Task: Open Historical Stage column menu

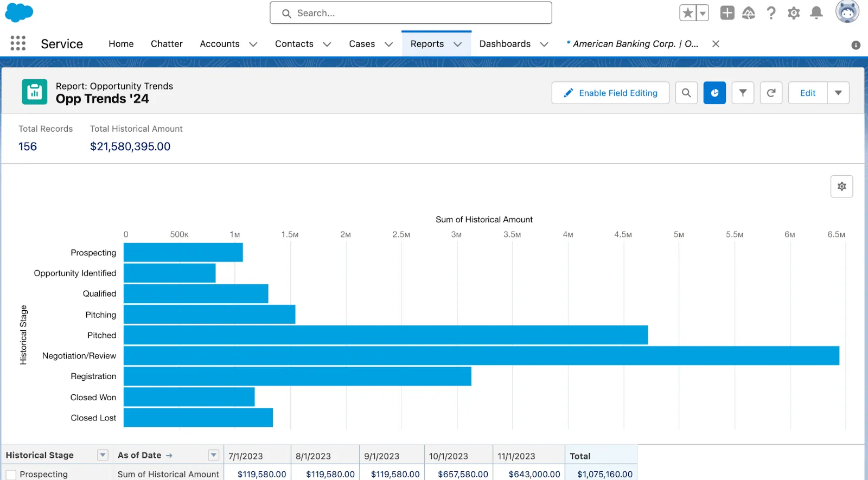Action: coord(103,455)
